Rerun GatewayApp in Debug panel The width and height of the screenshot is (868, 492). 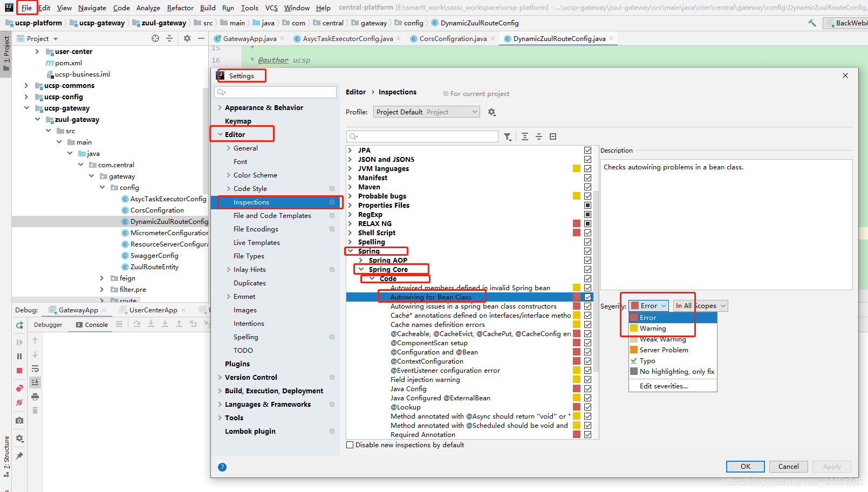click(x=19, y=325)
